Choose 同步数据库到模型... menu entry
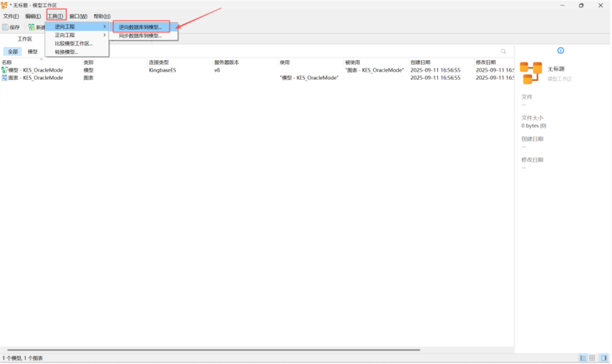The height and width of the screenshot is (364, 612). tap(140, 35)
